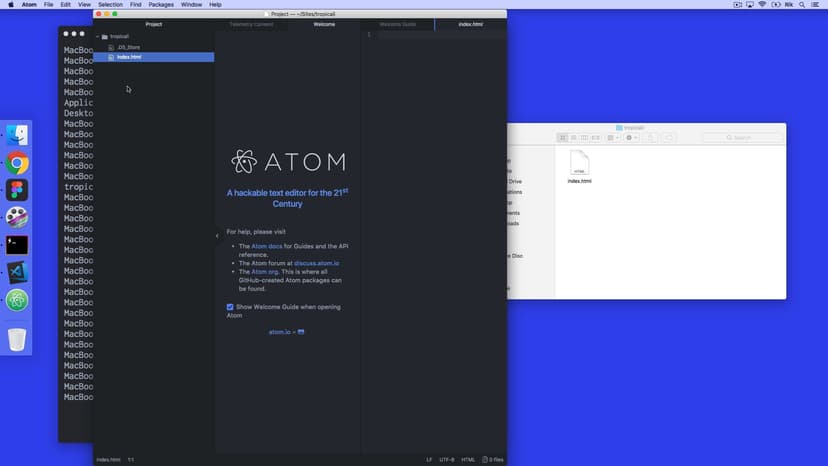Click HTML grammar selector in status bar
Viewport: 828px width, 466px height.
pyautogui.click(x=468, y=460)
